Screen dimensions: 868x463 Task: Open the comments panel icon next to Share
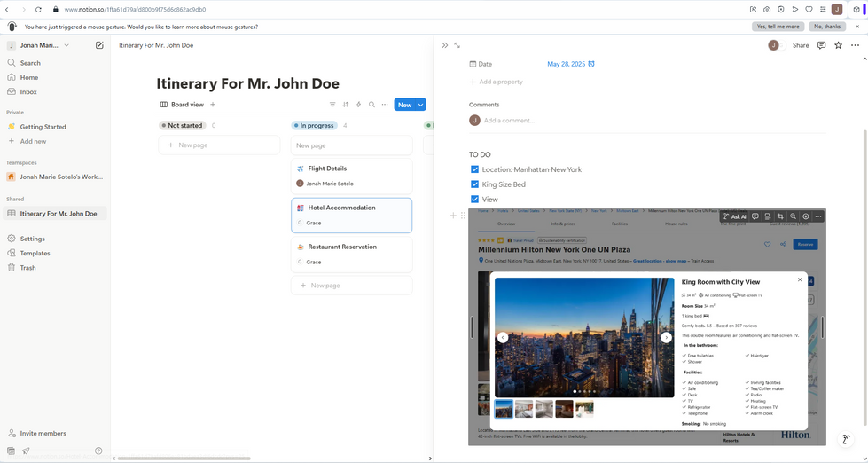tap(822, 45)
